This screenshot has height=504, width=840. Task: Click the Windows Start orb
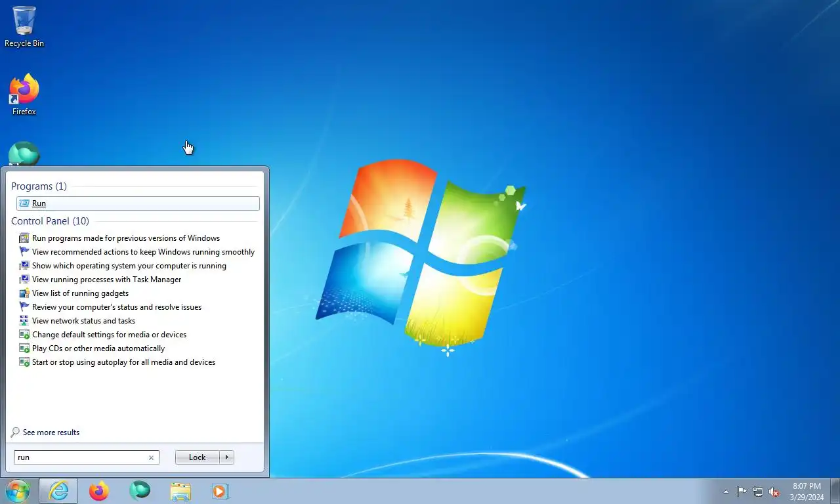(x=18, y=491)
